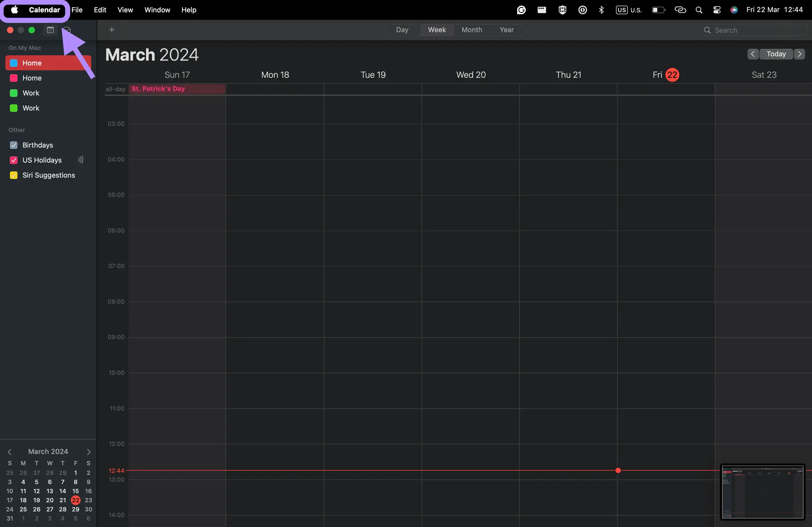812x527 pixels.
Task: Open Calendar app menu bar item
Action: pyautogui.click(x=44, y=9)
